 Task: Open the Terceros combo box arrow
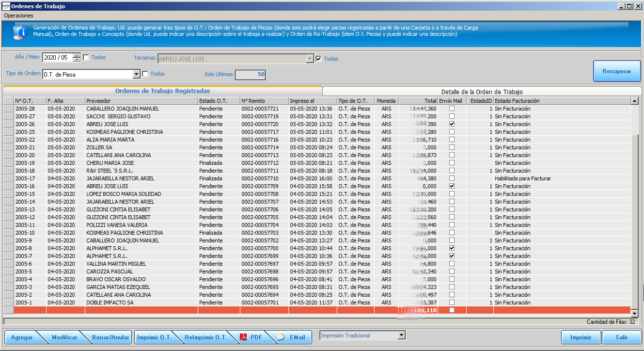(310, 59)
